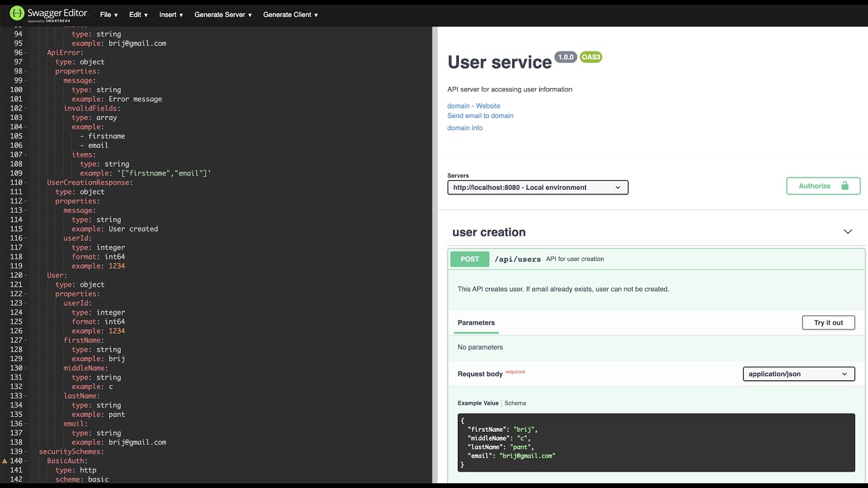Click the padlock icon in the Authorize button
The height and width of the screenshot is (488, 868).
point(844,186)
